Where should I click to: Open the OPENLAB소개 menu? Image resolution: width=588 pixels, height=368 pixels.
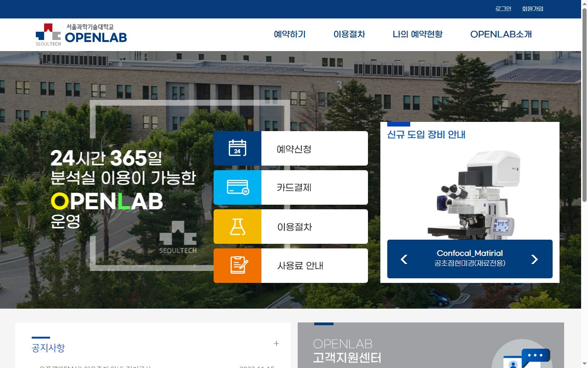[x=501, y=34]
